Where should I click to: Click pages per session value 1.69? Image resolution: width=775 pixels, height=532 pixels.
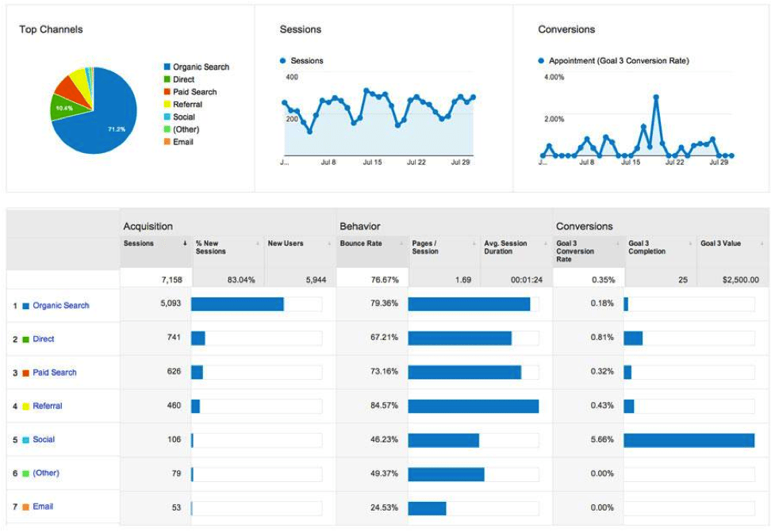463,280
